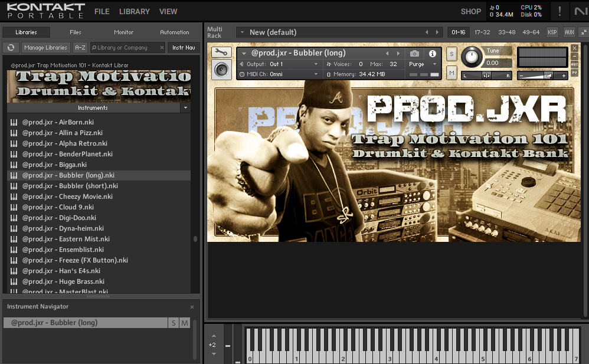Shift the keyboard octave down
This screenshot has height=364, width=589.
(214, 354)
